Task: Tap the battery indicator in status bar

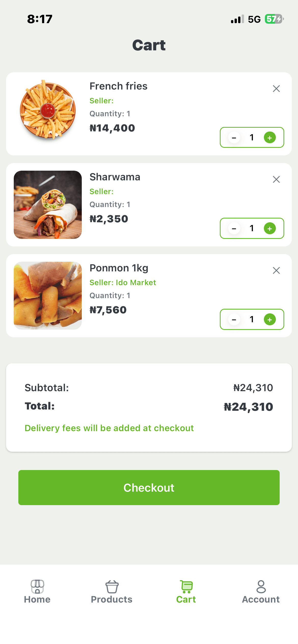Action: [x=274, y=19]
